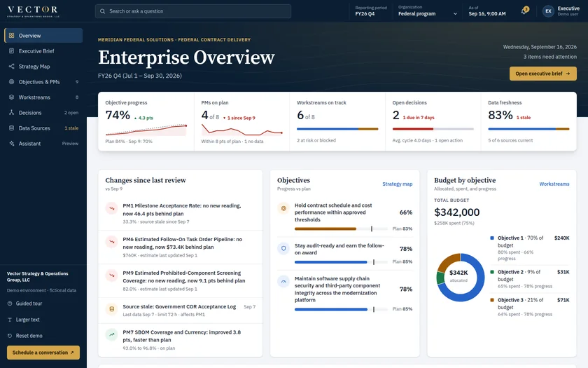Open Executive Brief in sidebar
The height and width of the screenshot is (368, 588).
(x=43, y=50)
